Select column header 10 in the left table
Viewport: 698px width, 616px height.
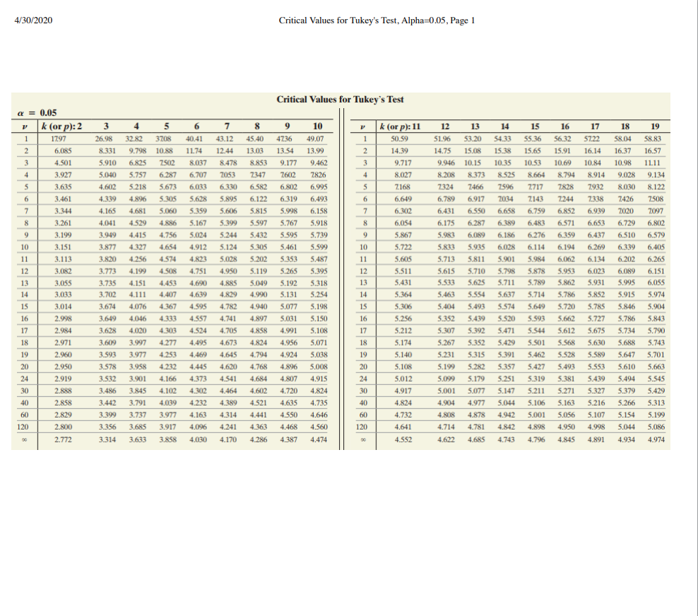click(x=317, y=126)
